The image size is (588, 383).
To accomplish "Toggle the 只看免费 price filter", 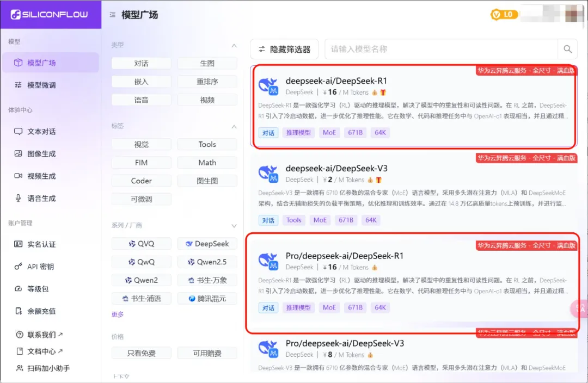I will (142, 353).
